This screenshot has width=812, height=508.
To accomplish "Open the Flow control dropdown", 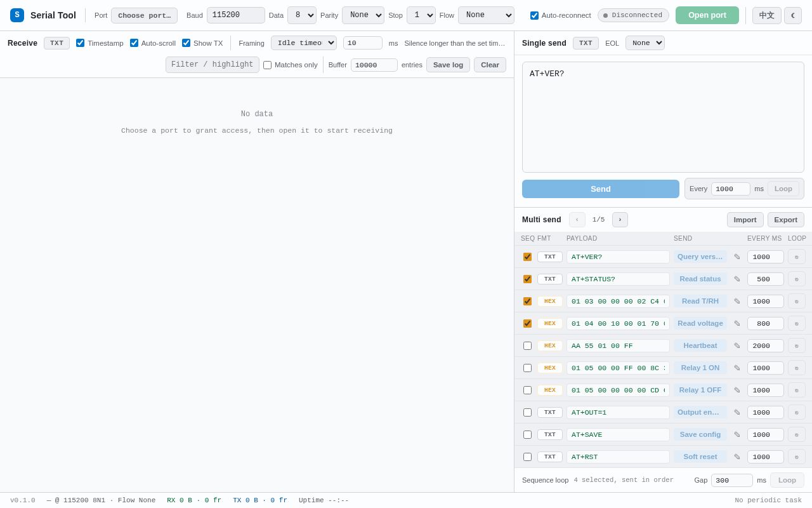I will pyautogui.click(x=486, y=15).
